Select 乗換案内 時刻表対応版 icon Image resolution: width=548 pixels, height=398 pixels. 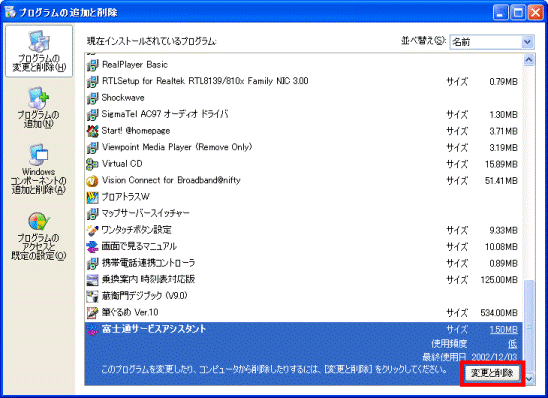pyautogui.click(x=93, y=280)
